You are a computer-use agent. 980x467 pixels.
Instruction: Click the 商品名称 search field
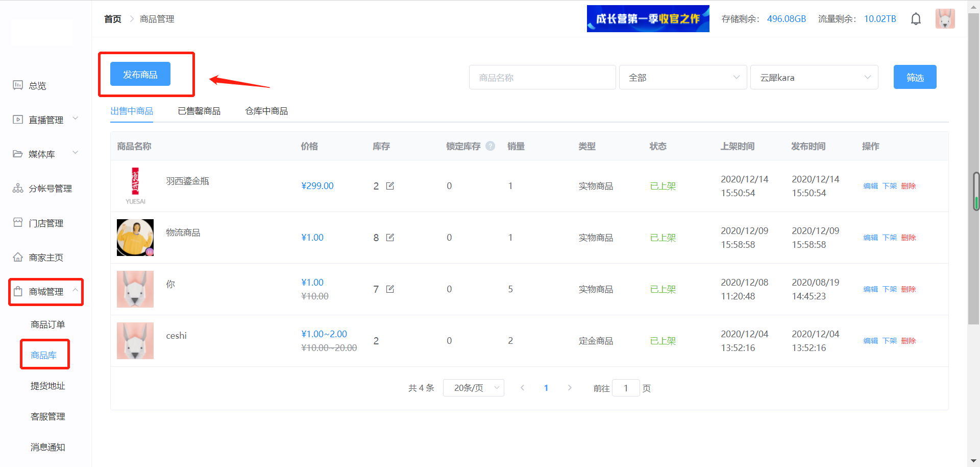tap(542, 77)
